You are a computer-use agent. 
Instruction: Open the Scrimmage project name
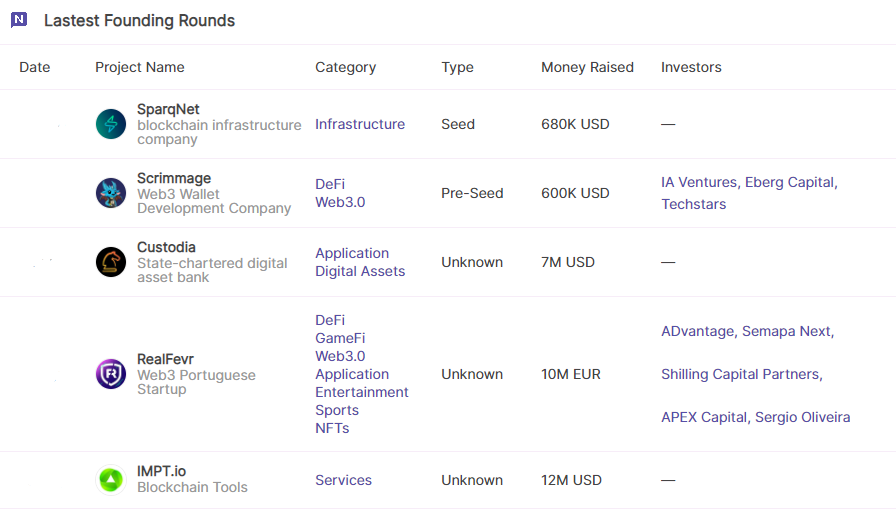click(174, 178)
